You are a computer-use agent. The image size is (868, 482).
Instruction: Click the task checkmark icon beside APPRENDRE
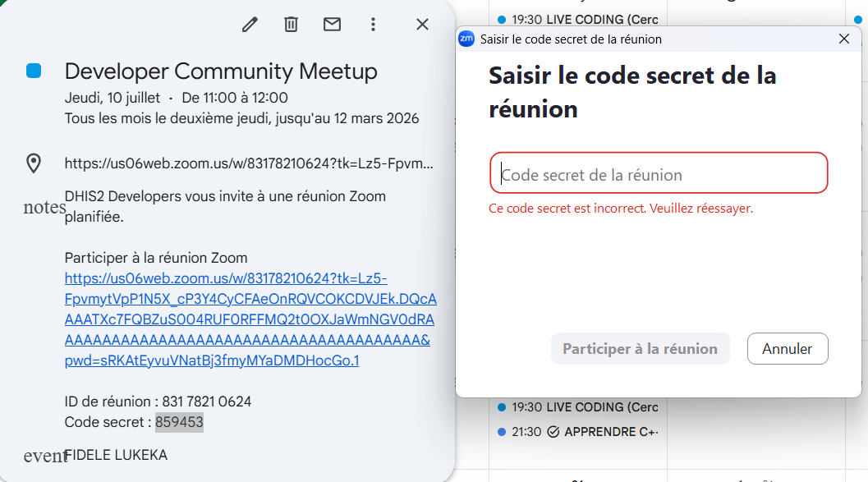(553, 432)
